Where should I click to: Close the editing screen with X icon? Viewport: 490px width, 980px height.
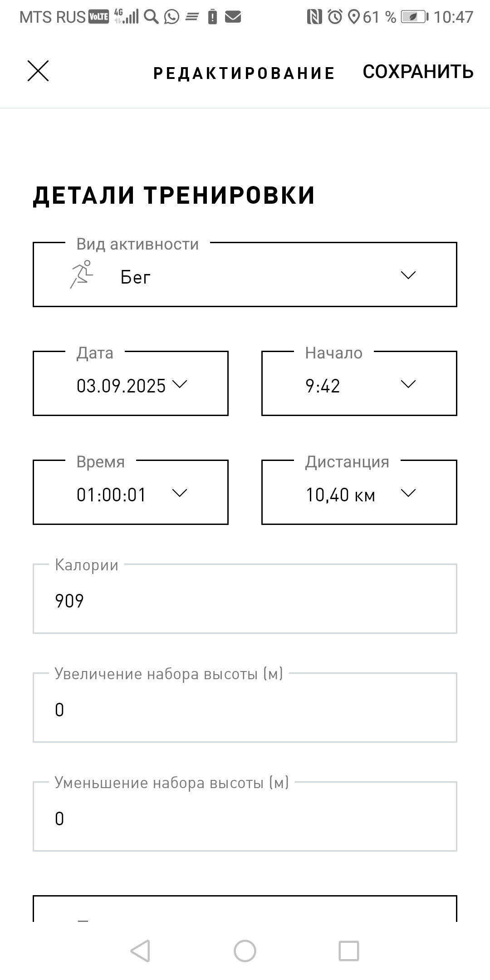tap(38, 71)
